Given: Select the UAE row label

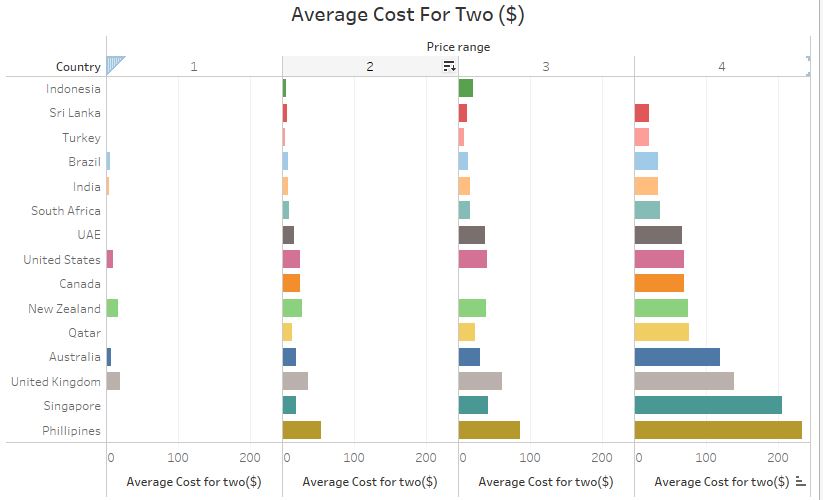Looking at the screenshot, I should [x=89, y=235].
